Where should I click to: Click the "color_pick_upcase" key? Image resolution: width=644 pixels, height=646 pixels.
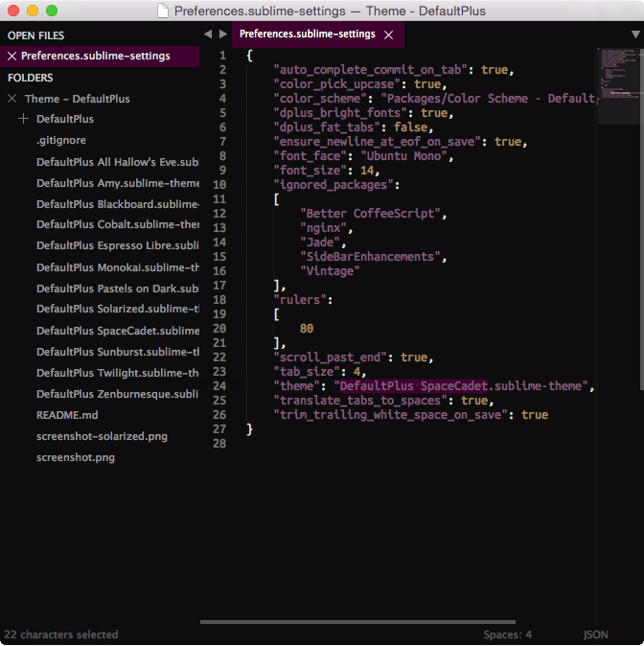pyautogui.click(x=337, y=84)
